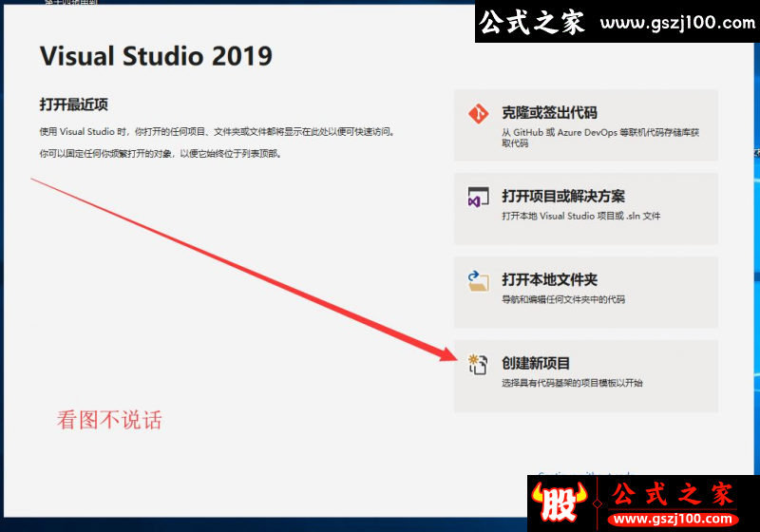The height and width of the screenshot is (532, 760).
Task: Click the Visual Studio 2019 title text
Action: tap(156, 56)
